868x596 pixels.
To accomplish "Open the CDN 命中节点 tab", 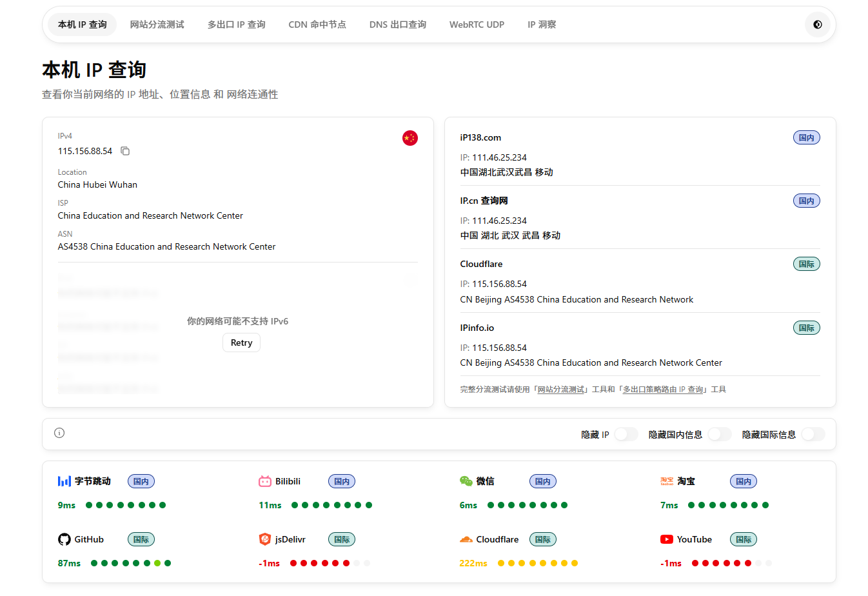I will click(317, 24).
